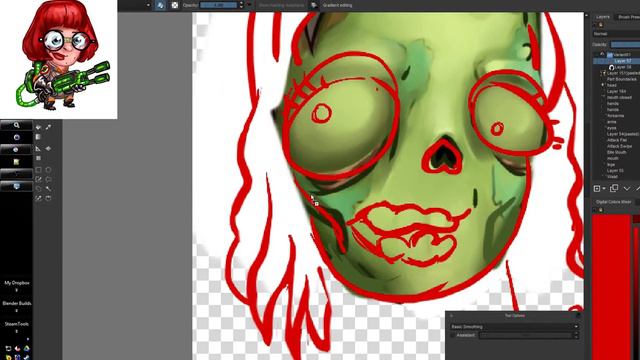Open the Normal blend mode dropdown

(x=616, y=34)
